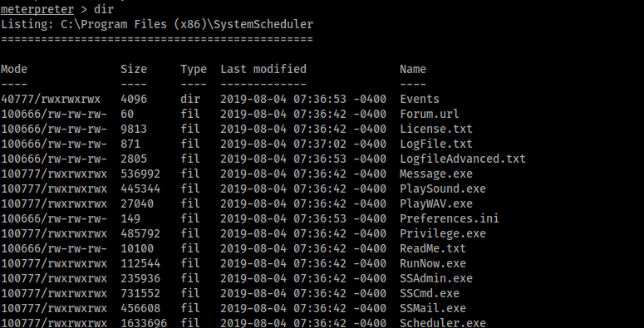
Task: Click the ReadMe.txt entry
Action: click(433, 248)
